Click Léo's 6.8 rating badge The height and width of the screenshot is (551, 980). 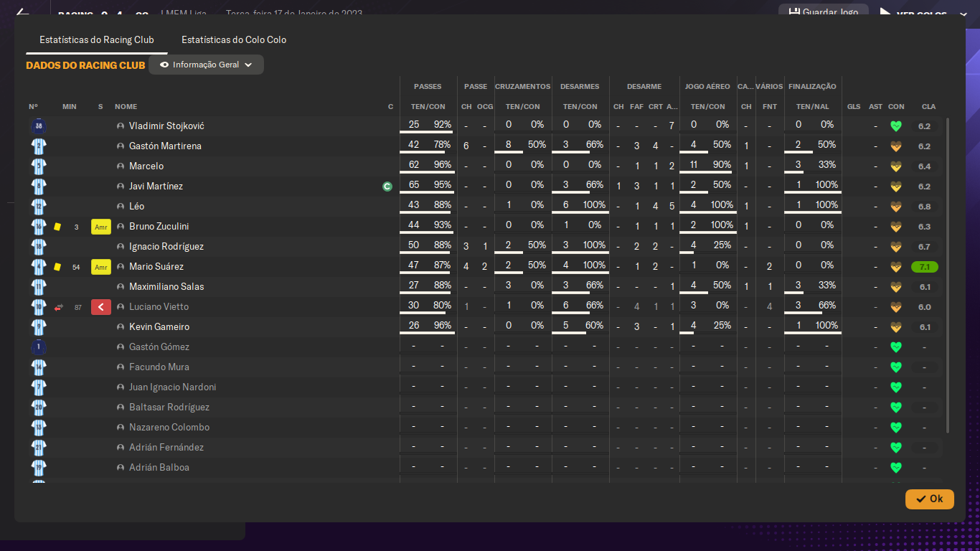point(924,207)
